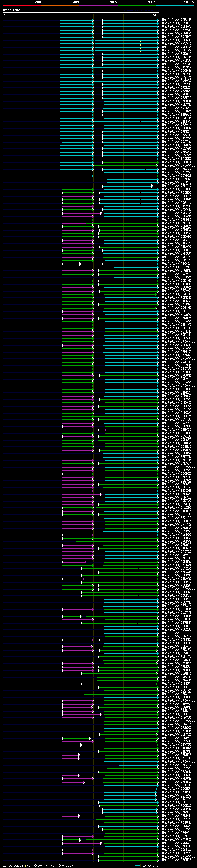Select the UniRef100_P96110 label
Image resolution: width=197 pixels, height=868 pixels.
[x=177, y=203]
